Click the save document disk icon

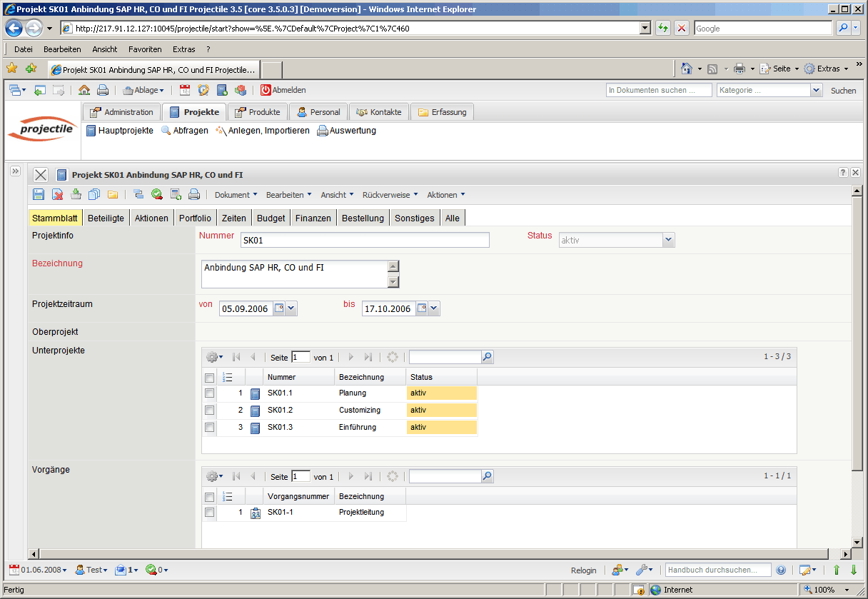coord(39,195)
